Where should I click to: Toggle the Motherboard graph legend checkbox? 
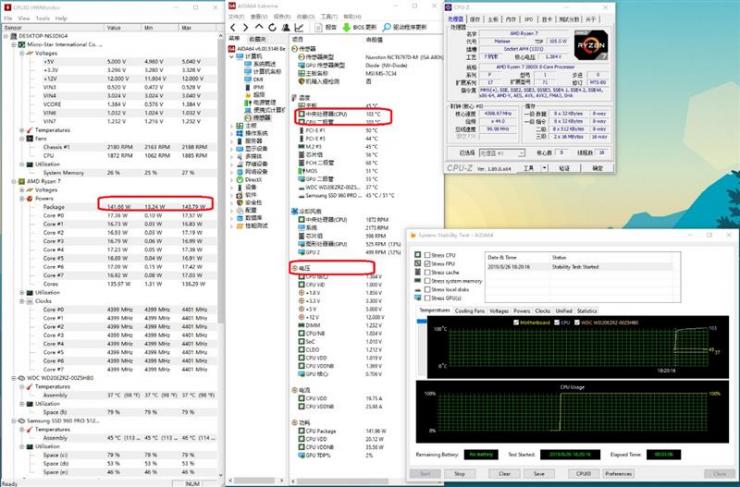pos(516,323)
